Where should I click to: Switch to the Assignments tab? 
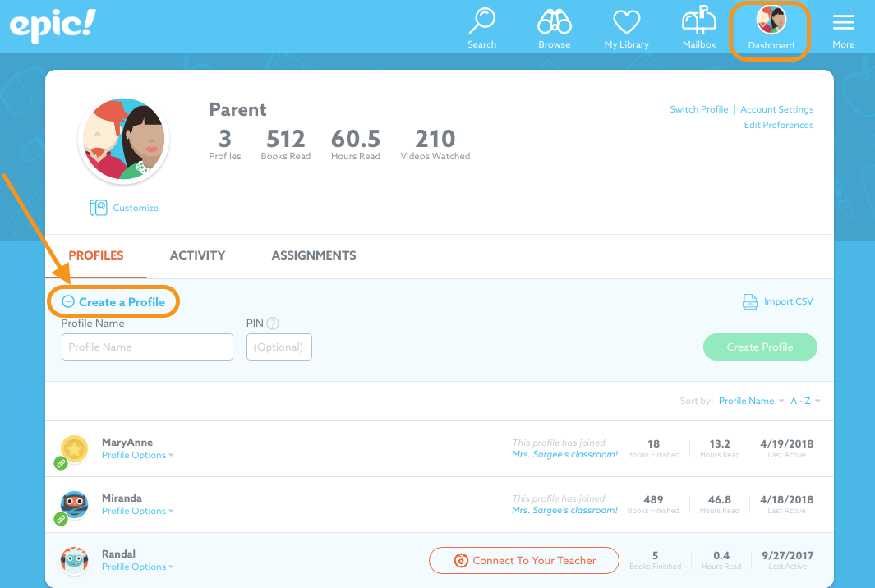[x=314, y=255]
